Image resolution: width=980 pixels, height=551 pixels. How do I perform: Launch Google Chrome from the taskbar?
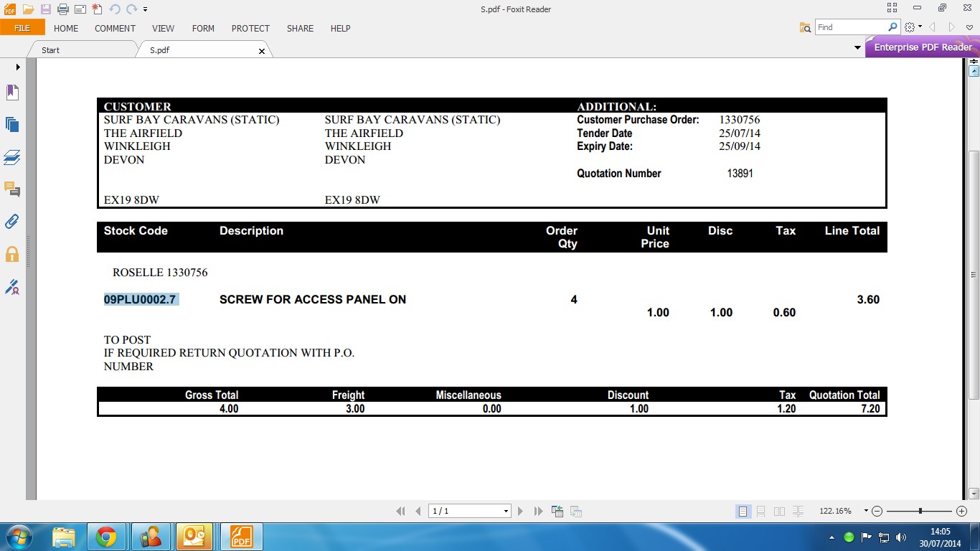[x=106, y=537]
